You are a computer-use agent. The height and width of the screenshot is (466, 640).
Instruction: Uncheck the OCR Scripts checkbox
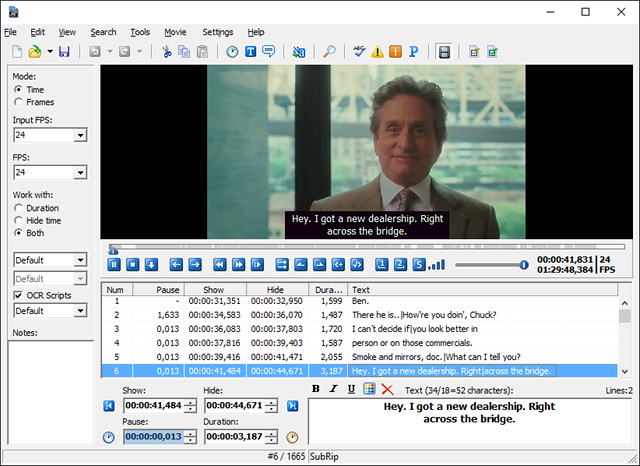point(18,295)
